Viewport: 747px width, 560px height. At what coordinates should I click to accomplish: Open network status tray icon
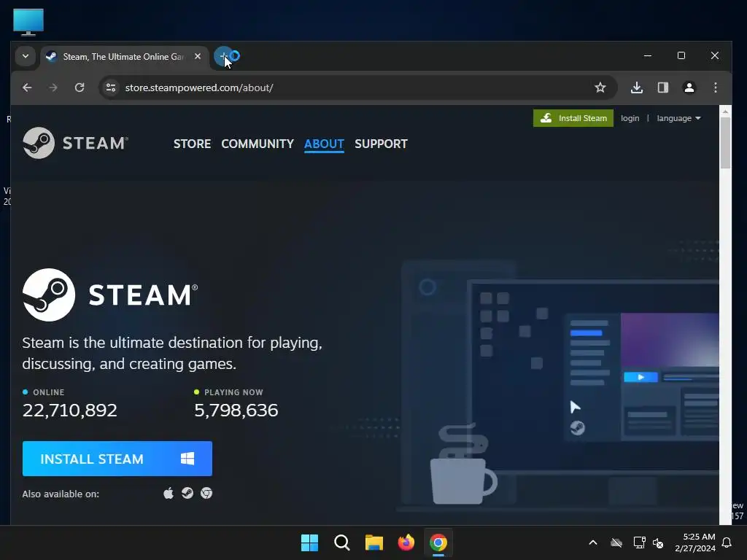click(639, 542)
